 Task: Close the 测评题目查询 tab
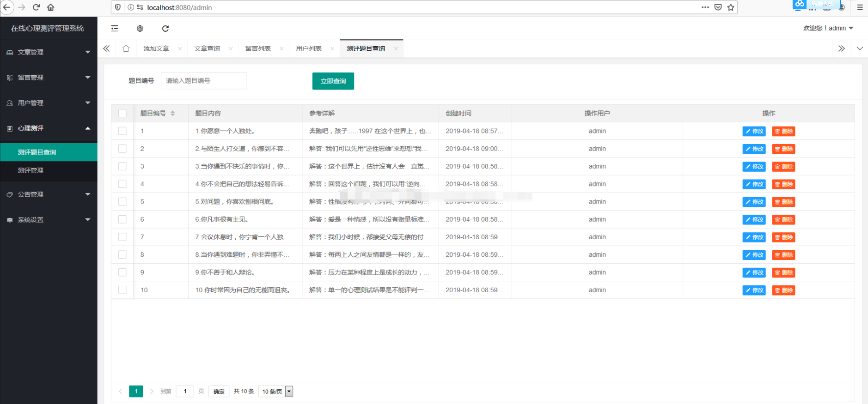[x=396, y=48]
